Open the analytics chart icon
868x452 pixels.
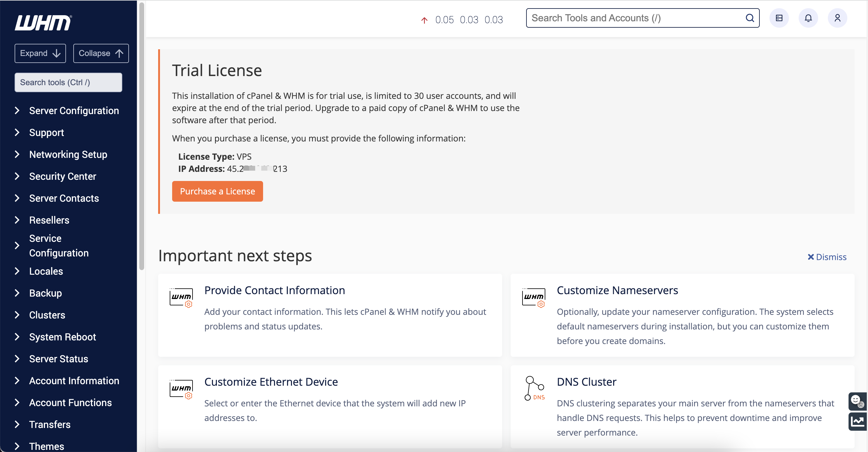[857, 421]
